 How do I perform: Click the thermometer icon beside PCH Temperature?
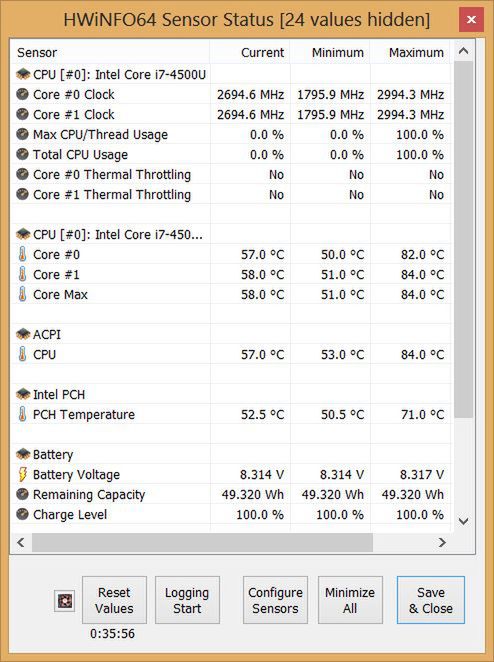click(22, 414)
